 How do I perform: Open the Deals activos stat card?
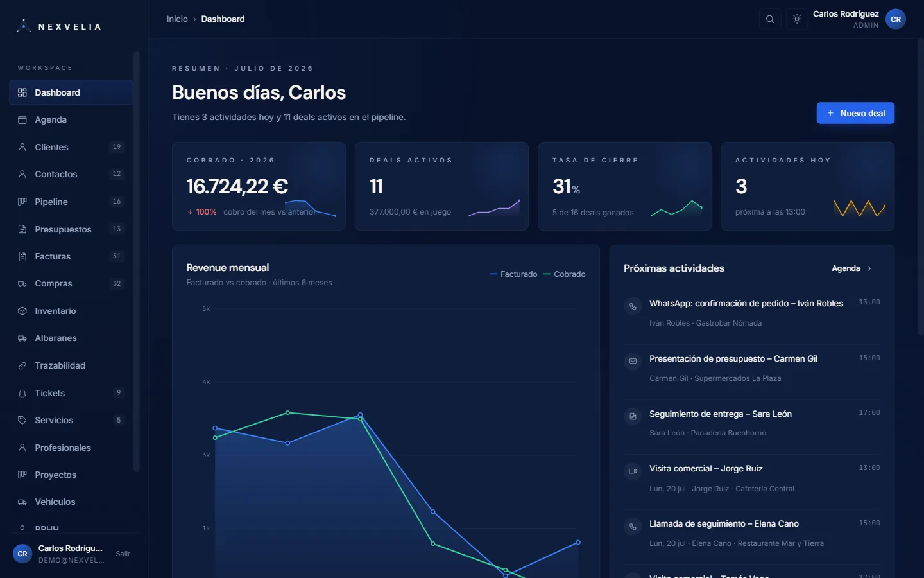441,186
